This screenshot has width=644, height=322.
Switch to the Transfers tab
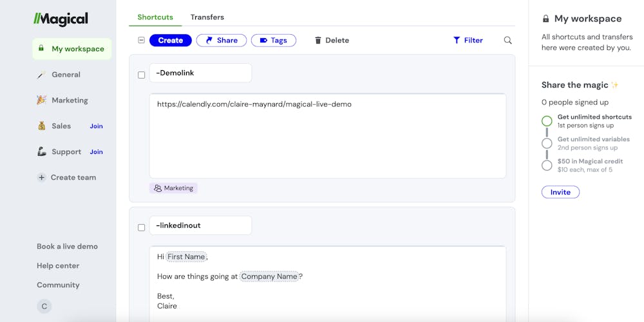pyautogui.click(x=207, y=17)
